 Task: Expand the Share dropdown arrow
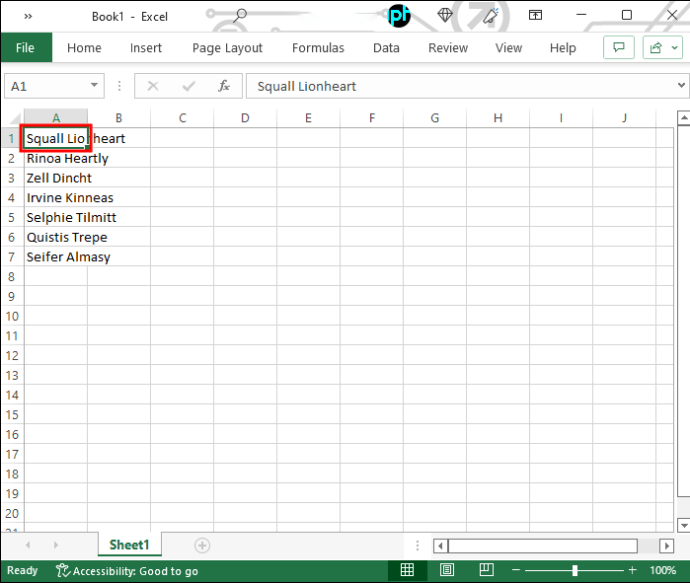pos(675,47)
